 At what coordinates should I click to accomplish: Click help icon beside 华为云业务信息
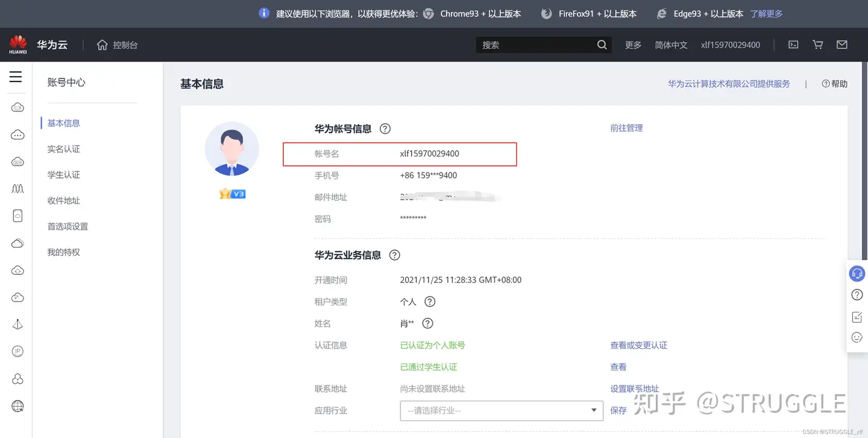(x=395, y=255)
